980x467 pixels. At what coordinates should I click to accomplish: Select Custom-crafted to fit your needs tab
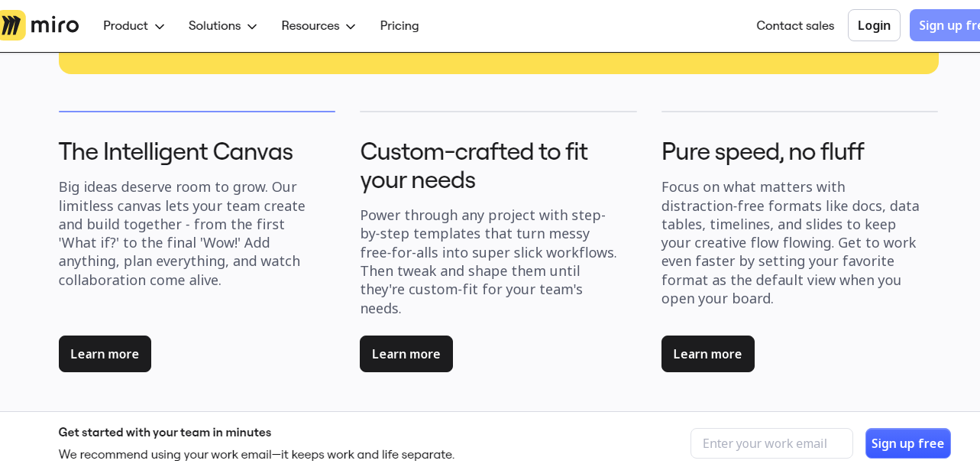click(474, 165)
